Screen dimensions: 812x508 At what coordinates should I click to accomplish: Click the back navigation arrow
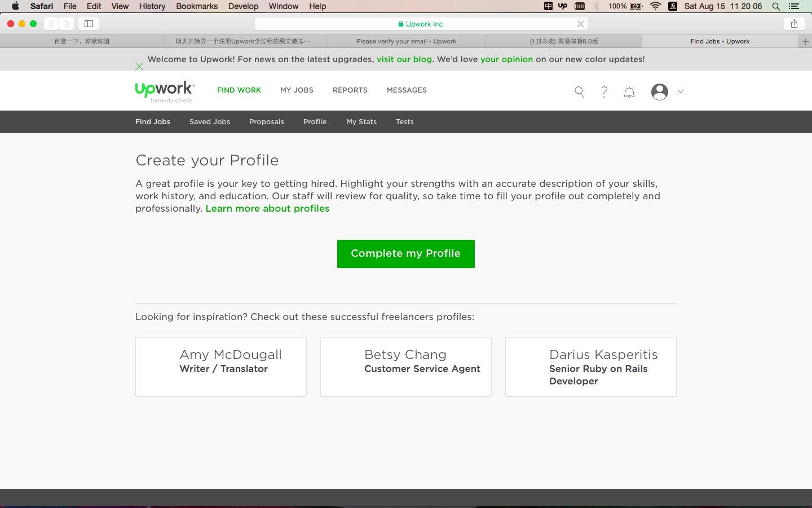51,24
